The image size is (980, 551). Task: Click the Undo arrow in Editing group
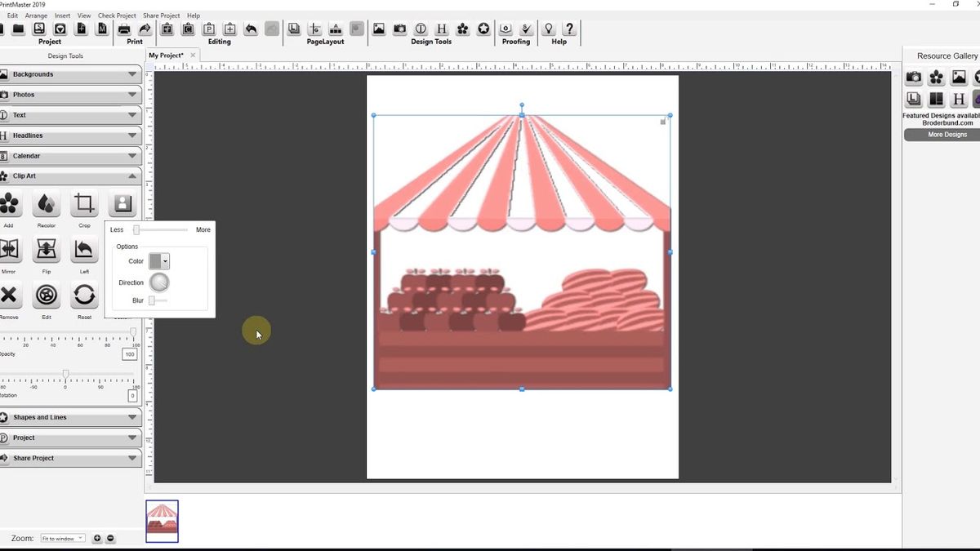pos(251,29)
